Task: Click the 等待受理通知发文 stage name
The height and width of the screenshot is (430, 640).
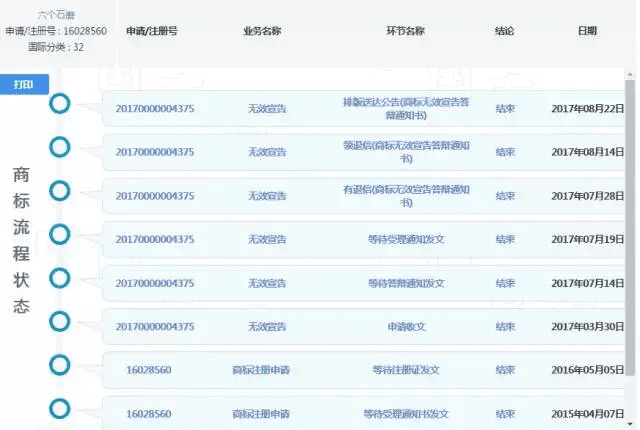Action: [x=406, y=239]
